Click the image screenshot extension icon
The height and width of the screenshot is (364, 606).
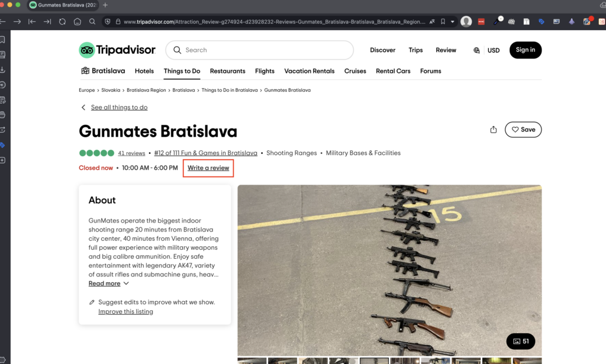tap(556, 22)
